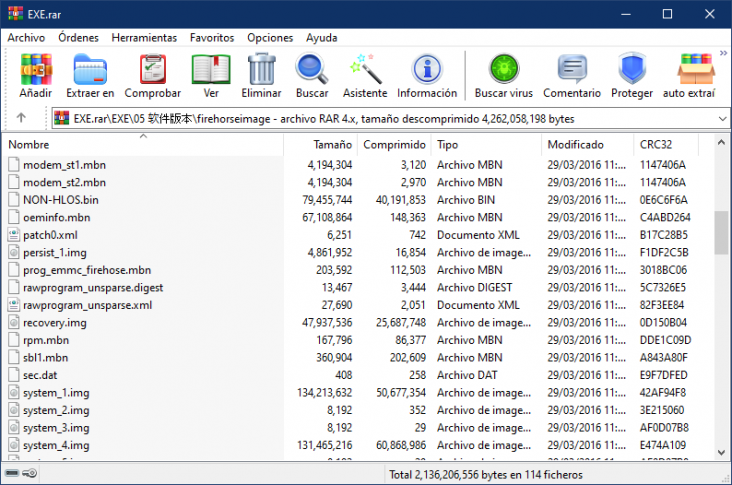Open the Ayuda menu

[x=322, y=38]
